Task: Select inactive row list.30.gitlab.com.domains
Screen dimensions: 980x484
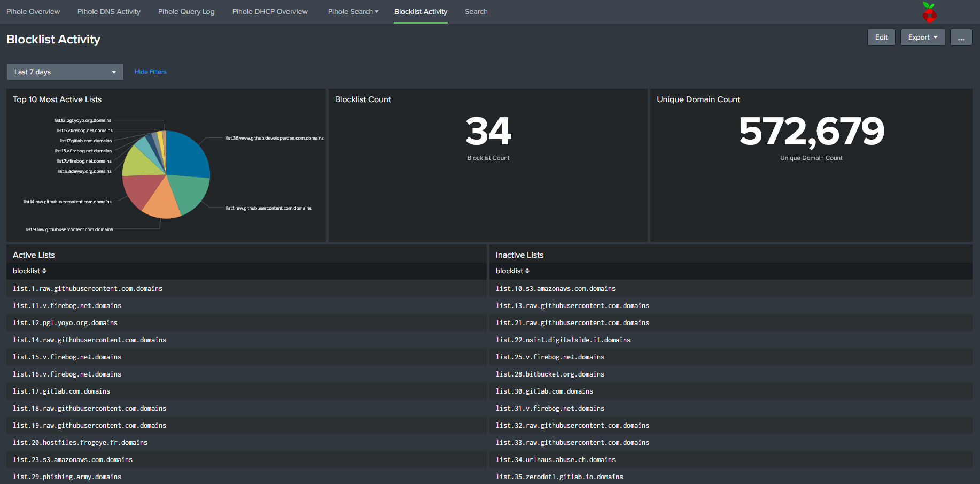Action: point(731,391)
